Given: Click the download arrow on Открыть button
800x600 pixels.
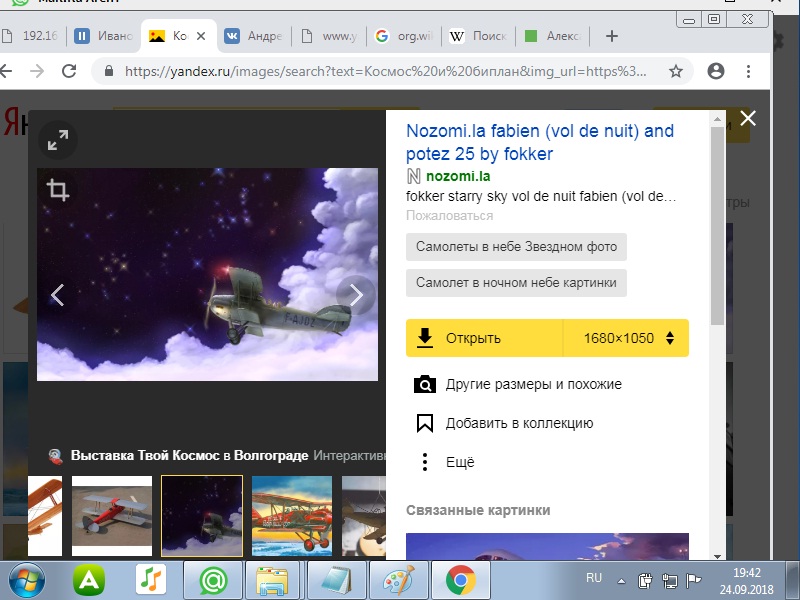Looking at the screenshot, I should (424, 338).
